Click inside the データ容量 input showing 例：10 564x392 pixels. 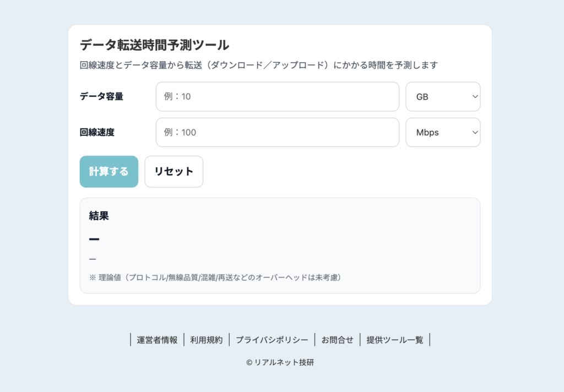pos(277,96)
